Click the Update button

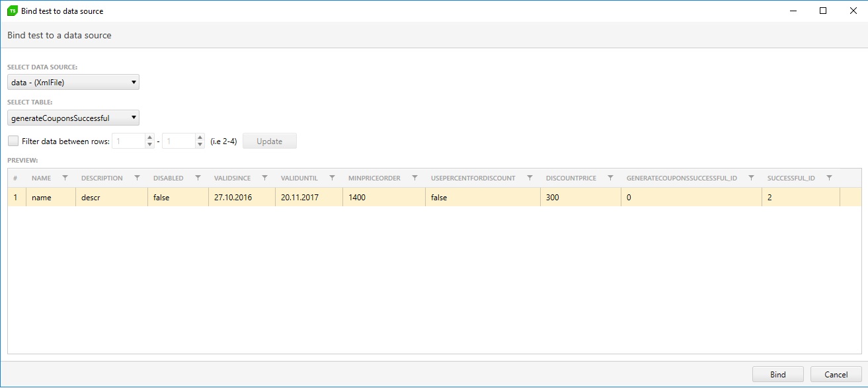(269, 141)
